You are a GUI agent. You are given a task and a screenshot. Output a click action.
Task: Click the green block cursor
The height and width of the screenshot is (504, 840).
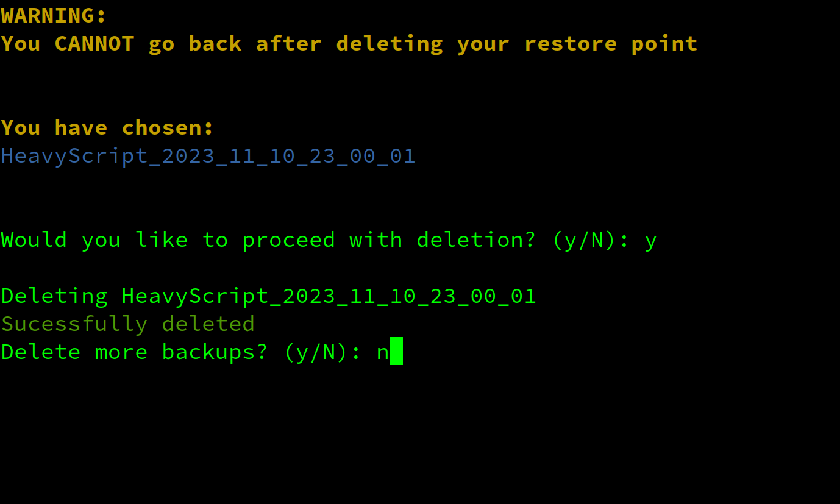(396, 352)
